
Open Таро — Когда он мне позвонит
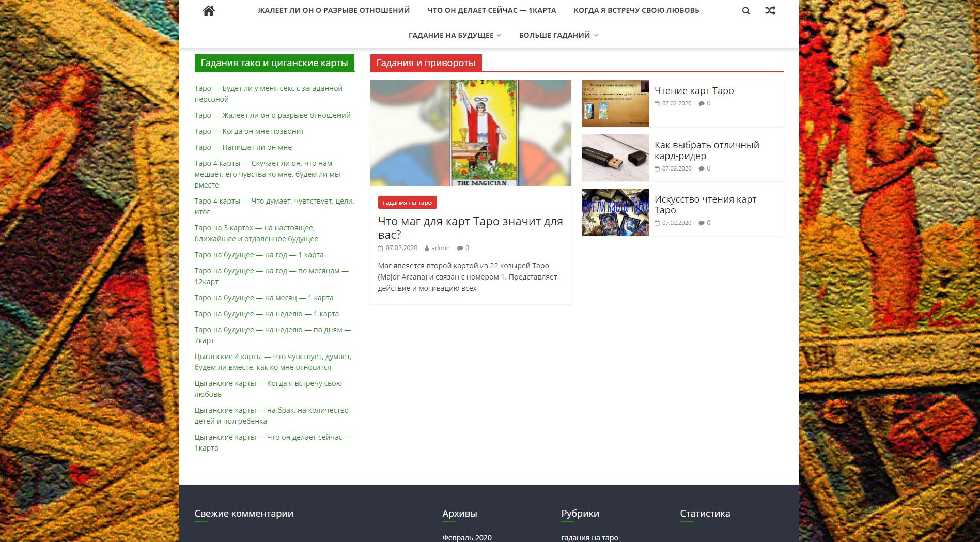[x=249, y=131]
